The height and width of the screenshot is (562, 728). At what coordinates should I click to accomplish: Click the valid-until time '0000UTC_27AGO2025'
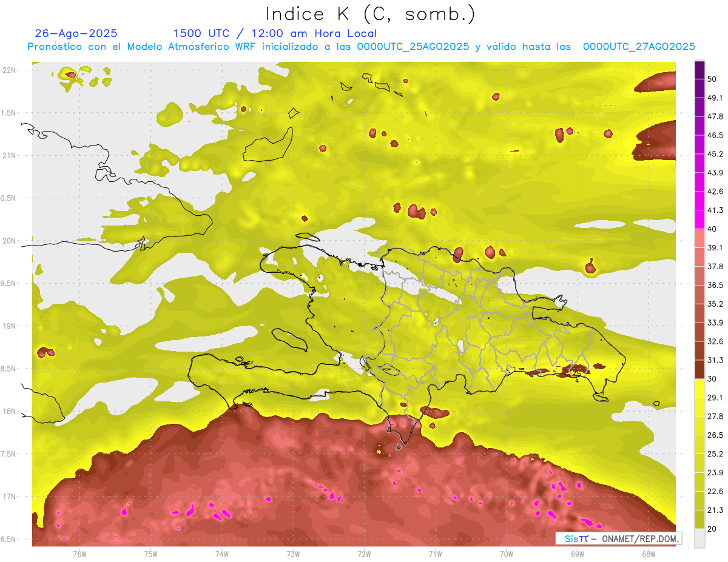[x=639, y=47]
